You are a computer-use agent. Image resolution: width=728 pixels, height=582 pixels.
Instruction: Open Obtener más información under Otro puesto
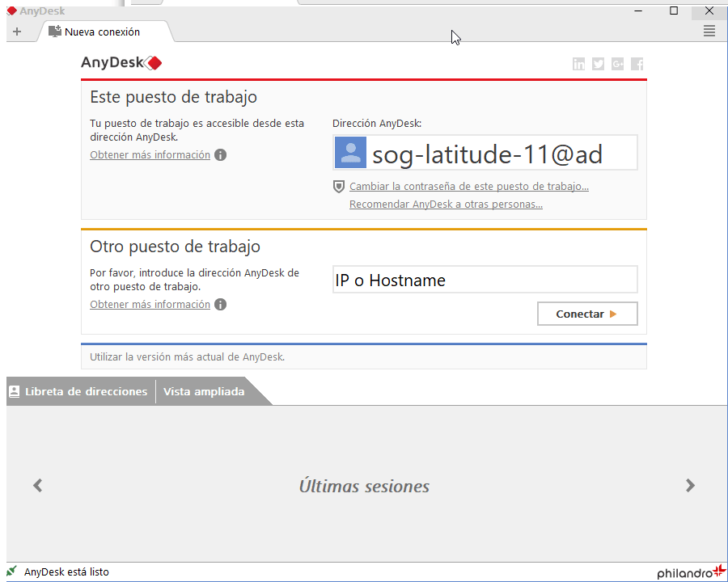click(150, 305)
